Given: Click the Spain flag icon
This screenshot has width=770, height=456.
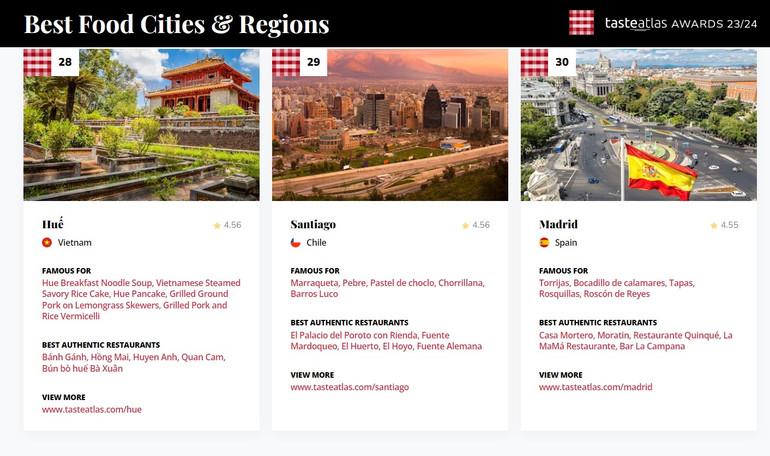Looking at the screenshot, I should coord(544,242).
